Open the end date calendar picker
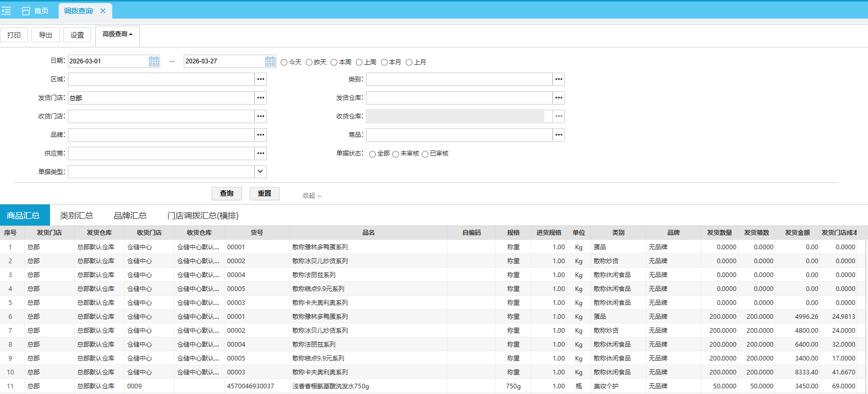Image resolution: width=868 pixels, height=394 pixels. coord(270,61)
